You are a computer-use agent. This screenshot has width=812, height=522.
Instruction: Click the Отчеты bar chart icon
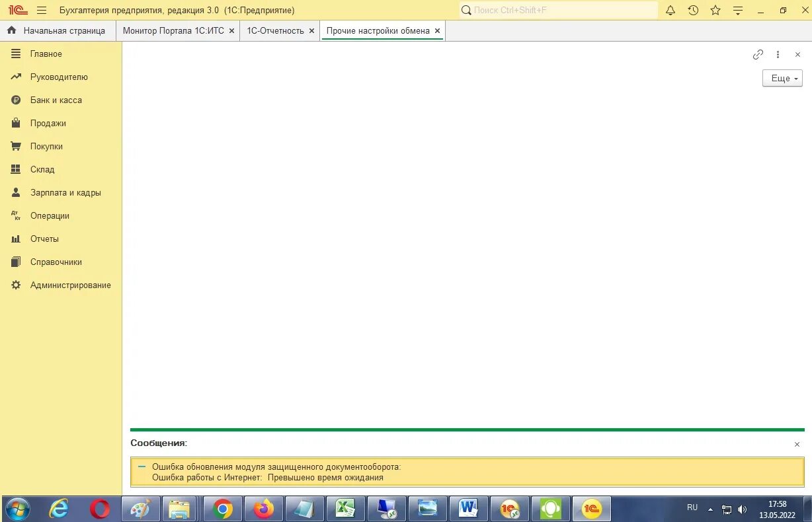point(16,239)
